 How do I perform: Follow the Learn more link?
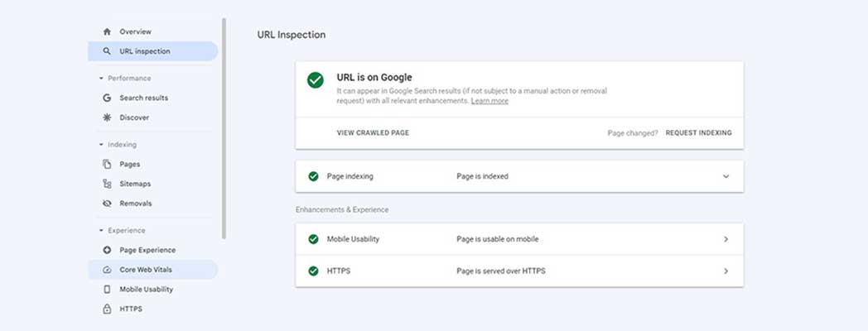489,101
